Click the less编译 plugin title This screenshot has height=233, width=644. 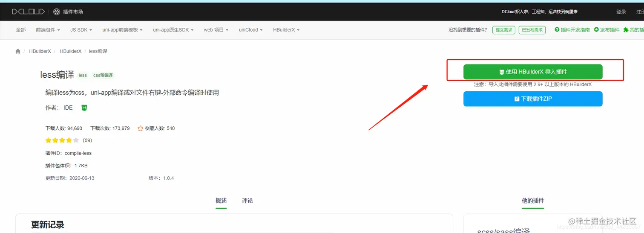(57, 75)
